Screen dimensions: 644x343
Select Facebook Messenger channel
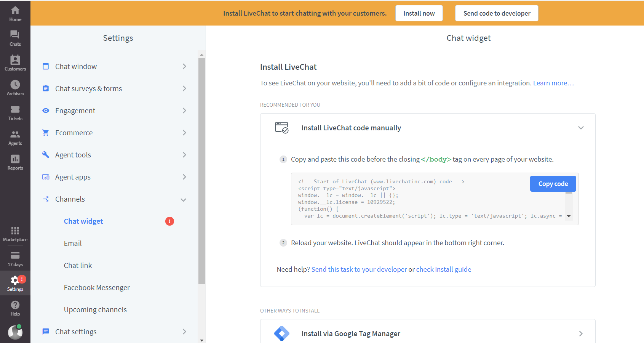click(97, 288)
